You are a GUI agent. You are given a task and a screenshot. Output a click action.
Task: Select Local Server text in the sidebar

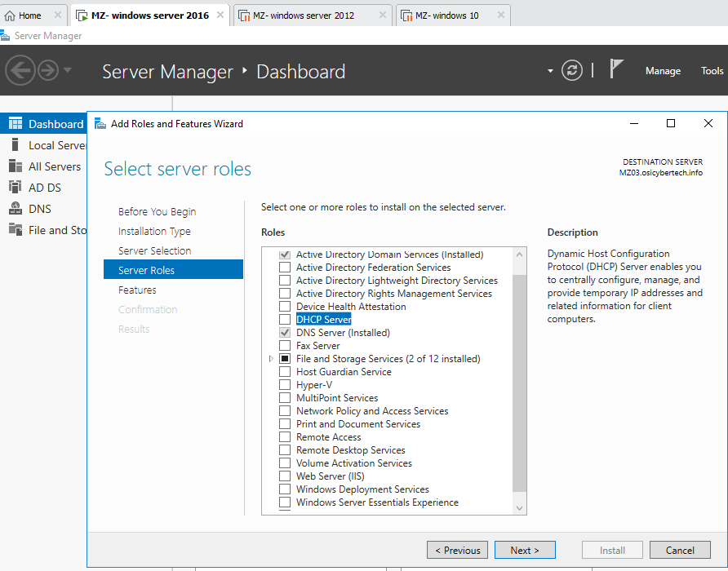58,145
